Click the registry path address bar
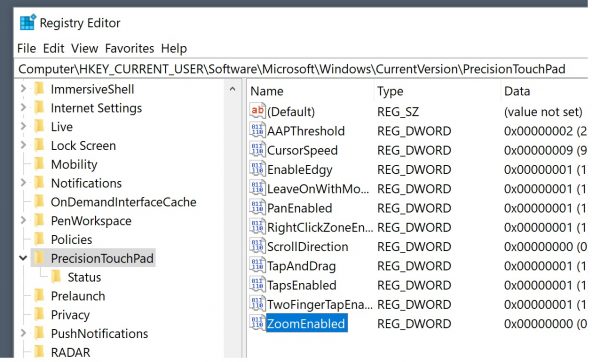 301,69
